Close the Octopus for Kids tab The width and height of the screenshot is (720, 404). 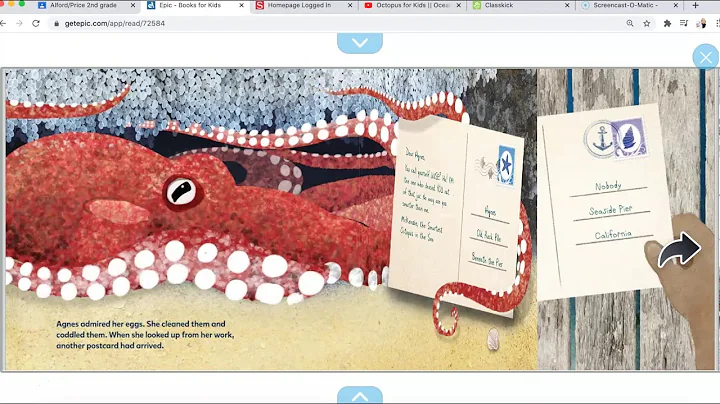[x=458, y=6]
